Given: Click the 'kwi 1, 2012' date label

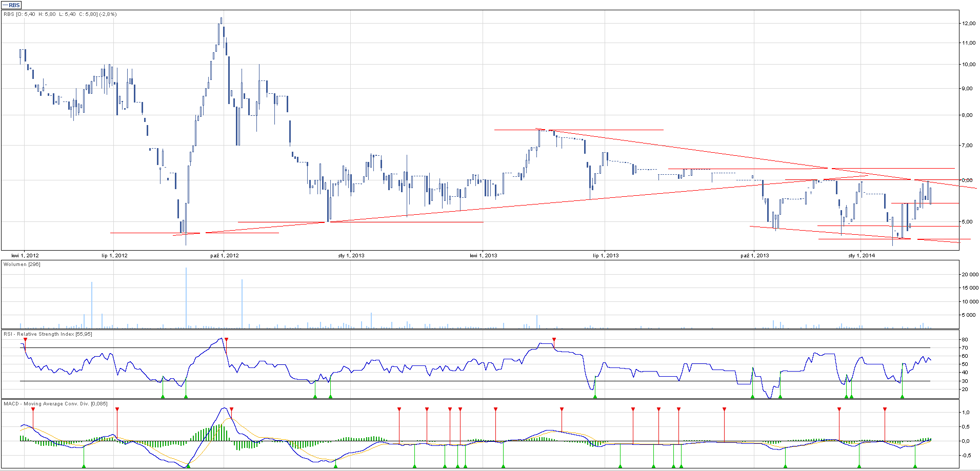Looking at the screenshot, I should pos(25,255).
